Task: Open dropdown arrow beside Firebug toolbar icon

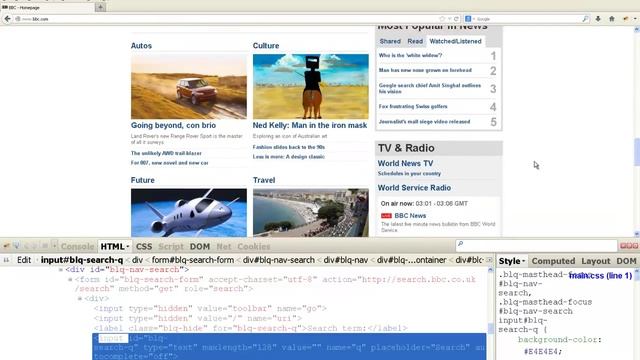Action: click(x=635, y=19)
